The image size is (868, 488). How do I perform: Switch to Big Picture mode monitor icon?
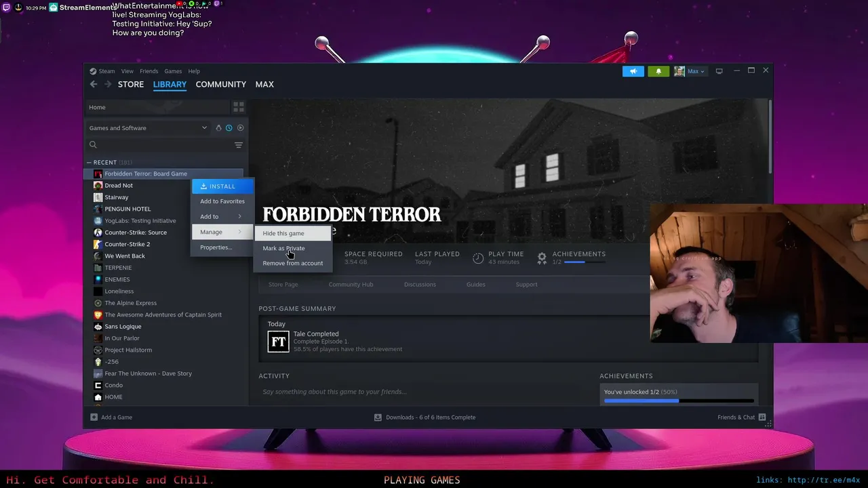[x=719, y=71]
